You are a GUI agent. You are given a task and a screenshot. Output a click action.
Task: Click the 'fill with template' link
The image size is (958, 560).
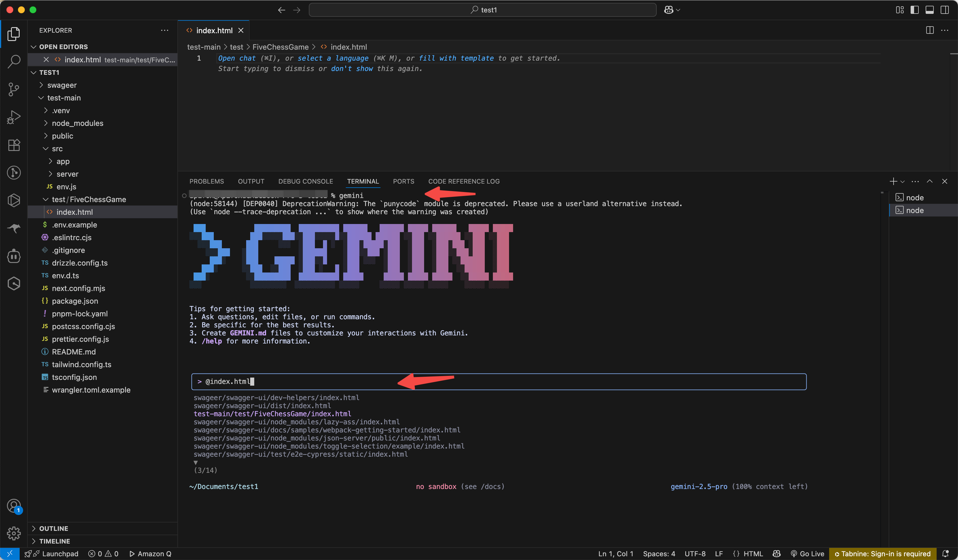pos(456,58)
